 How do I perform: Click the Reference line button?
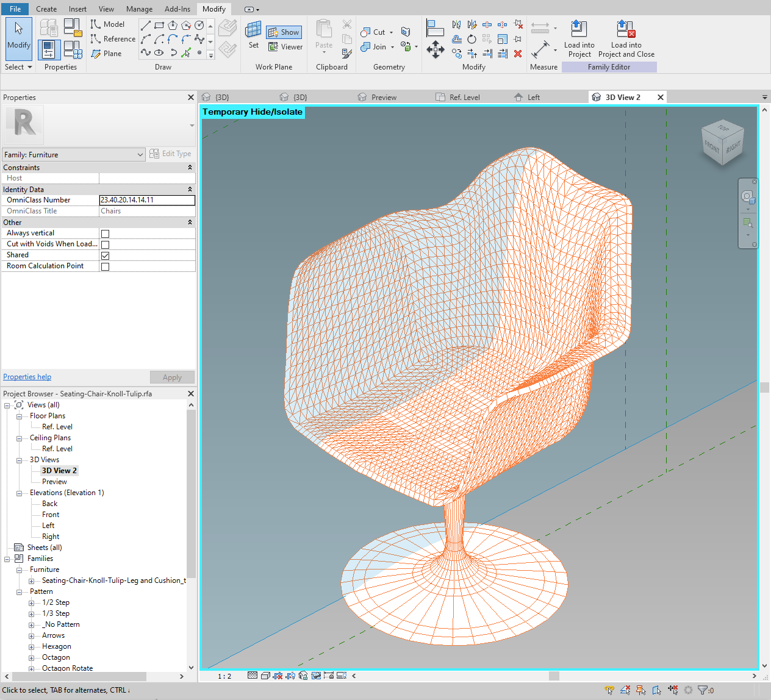[113, 39]
